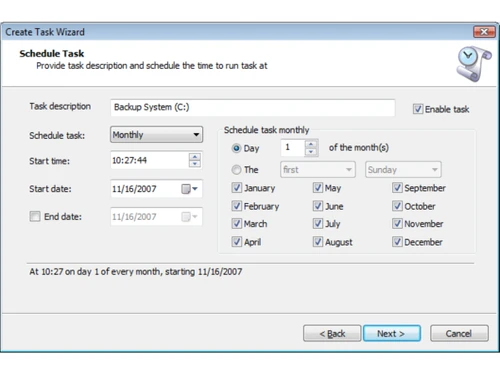Screen dimensions: 500x375
Task: Open the Sunday weekday dropdown
Action: point(403,170)
